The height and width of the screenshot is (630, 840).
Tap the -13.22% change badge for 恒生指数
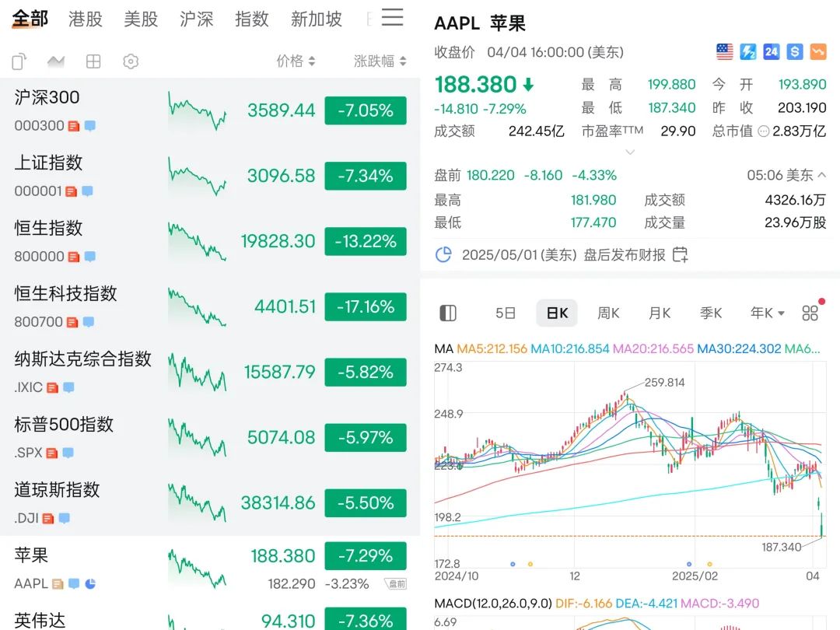(365, 241)
